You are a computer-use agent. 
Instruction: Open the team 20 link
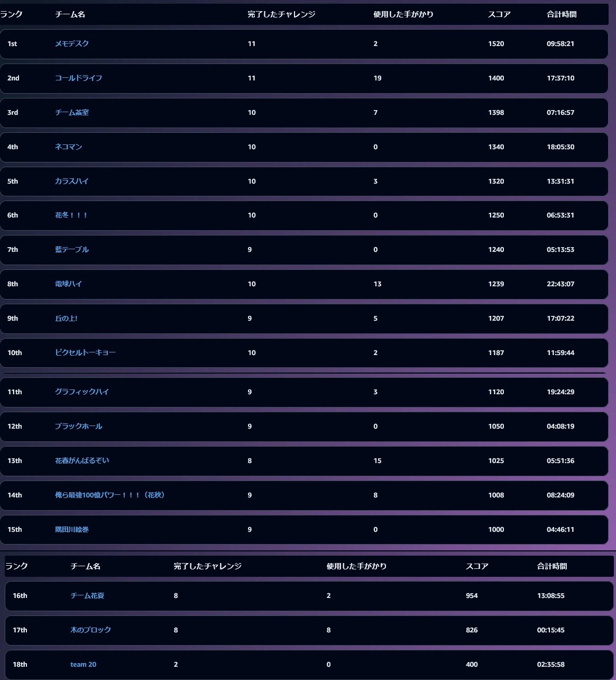pos(84,665)
